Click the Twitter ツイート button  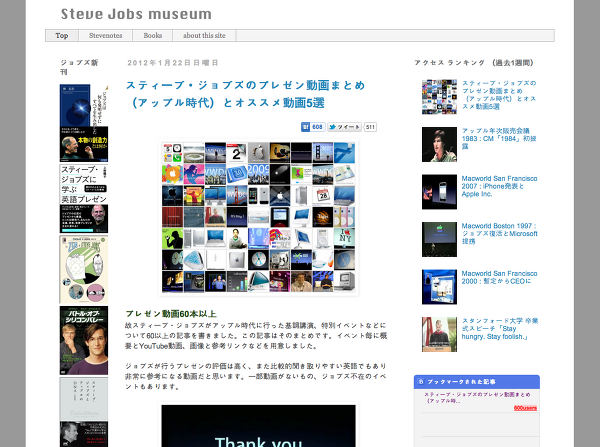pyautogui.click(x=344, y=127)
